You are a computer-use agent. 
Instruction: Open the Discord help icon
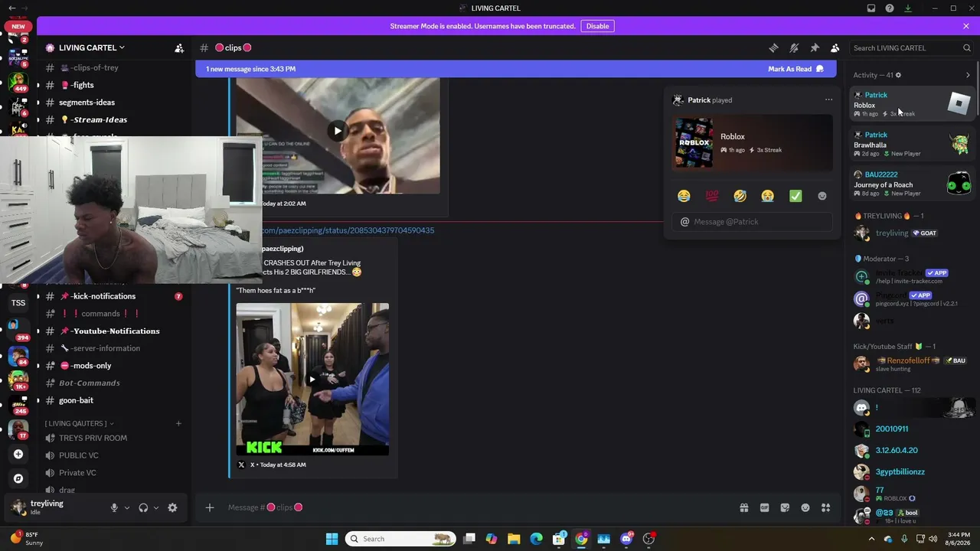click(x=890, y=8)
